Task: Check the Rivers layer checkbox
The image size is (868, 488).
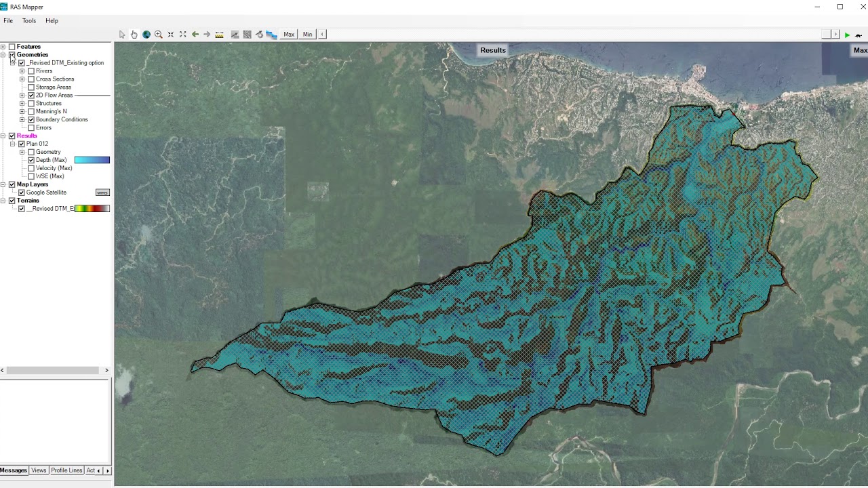Action: [31, 71]
